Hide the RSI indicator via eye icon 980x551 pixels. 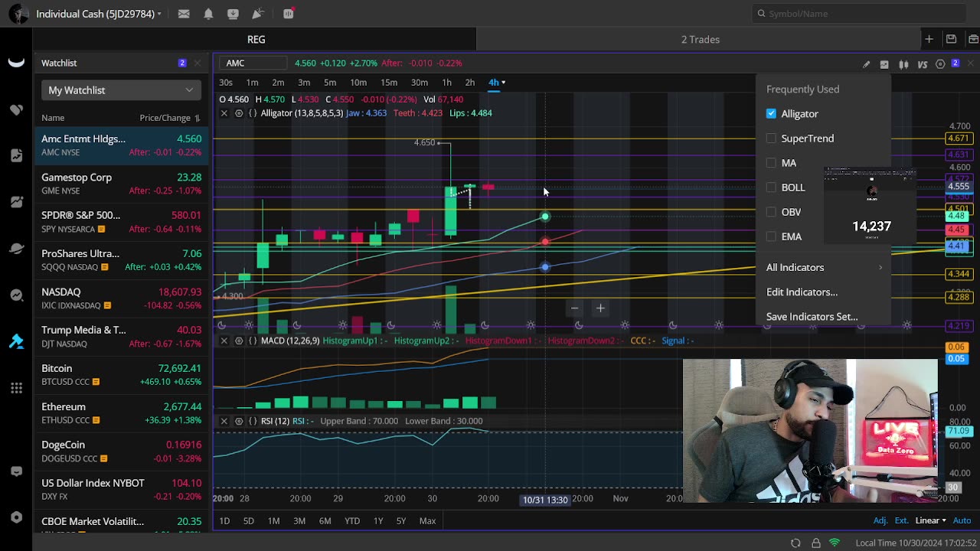239,421
